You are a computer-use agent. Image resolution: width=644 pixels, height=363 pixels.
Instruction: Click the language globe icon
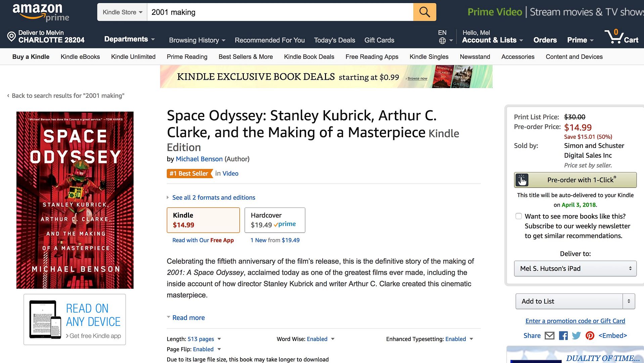[x=443, y=41]
